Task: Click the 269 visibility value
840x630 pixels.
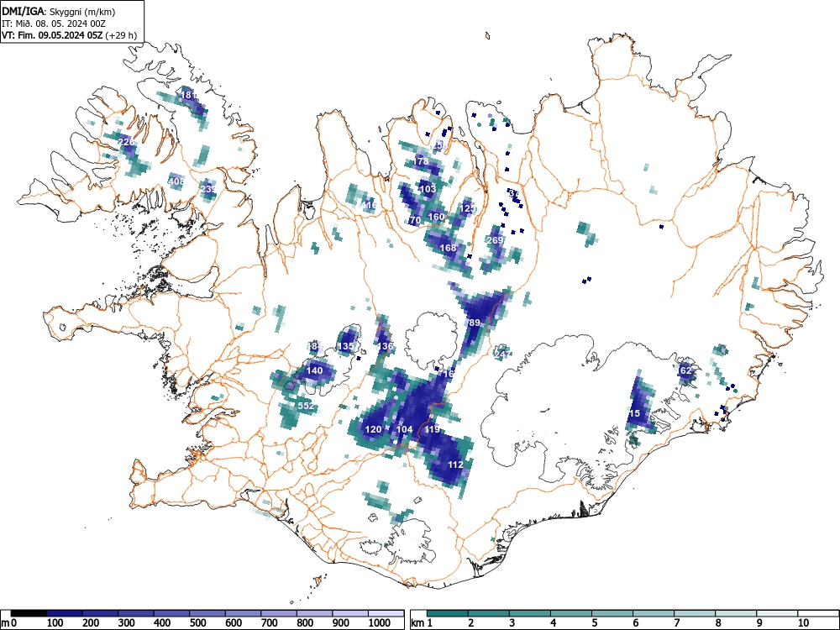Action: (496, 240)
